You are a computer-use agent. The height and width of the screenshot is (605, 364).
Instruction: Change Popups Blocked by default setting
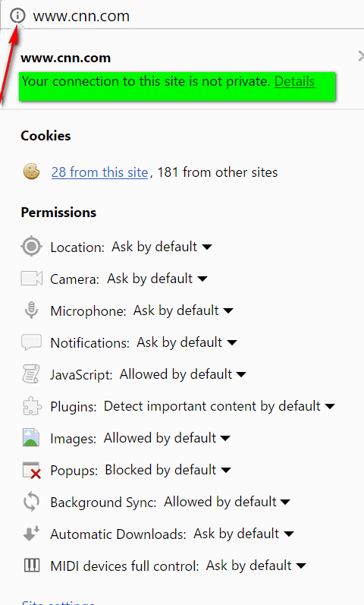[168, 470]
